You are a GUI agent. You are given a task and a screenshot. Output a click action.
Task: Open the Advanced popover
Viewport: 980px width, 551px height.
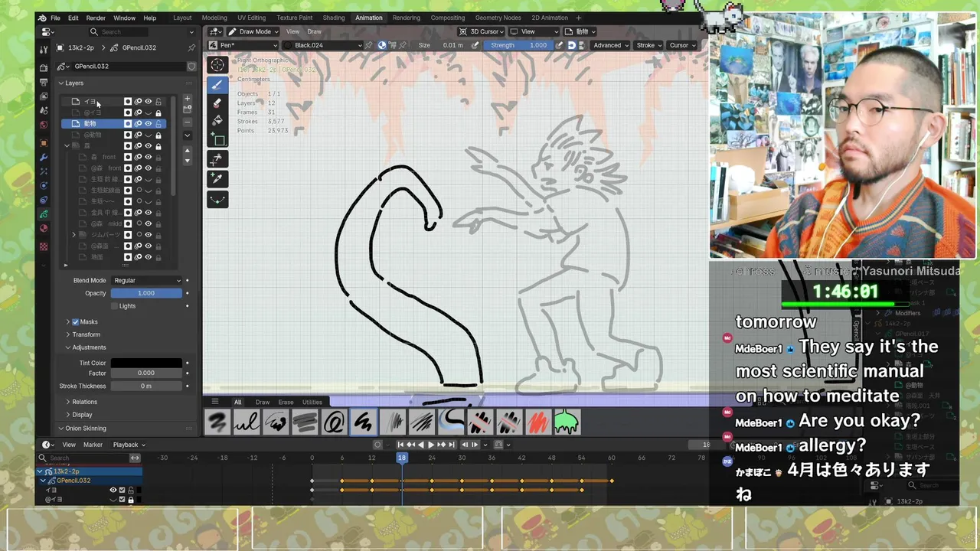coord(611,45)
